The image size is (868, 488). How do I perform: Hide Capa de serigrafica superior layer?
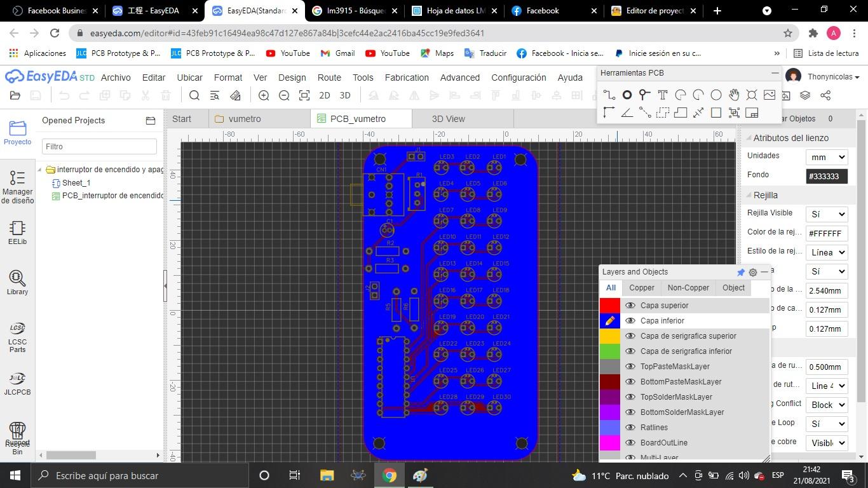(x=630, y=336)
